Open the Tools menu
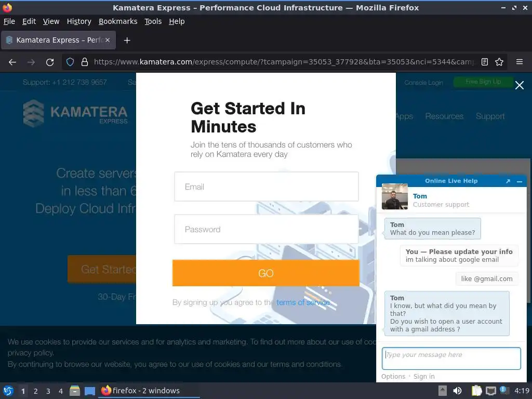532x399 pixels. point(153,21)
